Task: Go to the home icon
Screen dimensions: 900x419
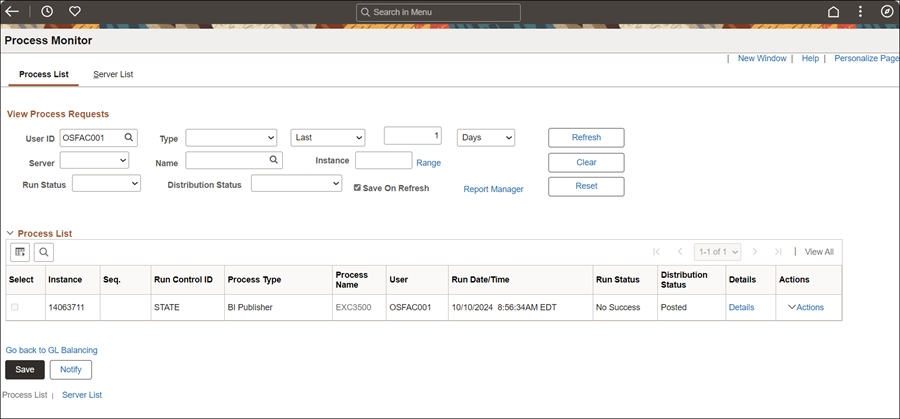Action: pos(833,12)
